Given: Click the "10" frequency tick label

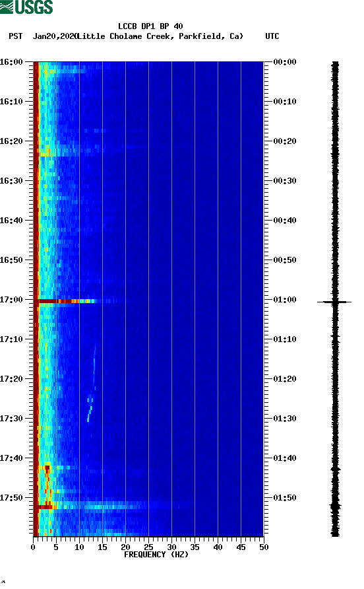Looking at the screenshot, I should tap(79, 547).
